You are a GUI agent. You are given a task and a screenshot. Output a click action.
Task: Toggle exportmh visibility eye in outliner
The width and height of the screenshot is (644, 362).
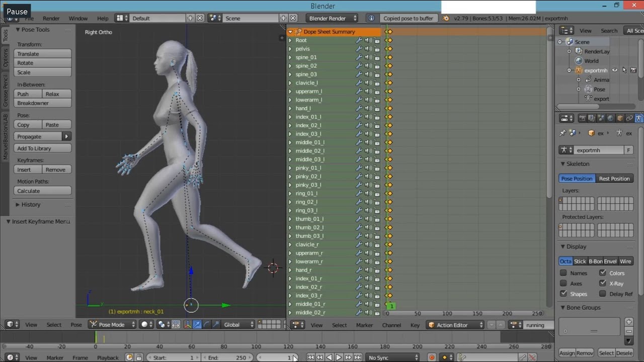(x=615, y=70)
